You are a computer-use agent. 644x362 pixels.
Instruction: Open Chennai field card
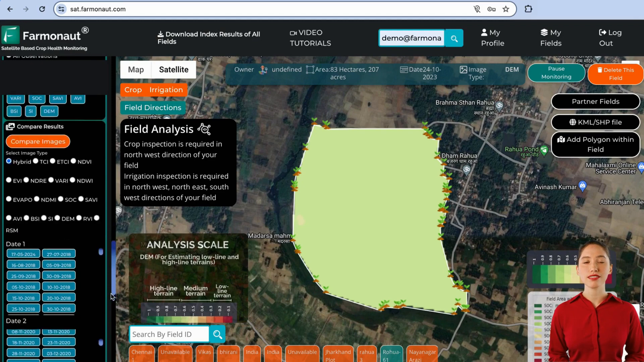click(x=142, y=354)
